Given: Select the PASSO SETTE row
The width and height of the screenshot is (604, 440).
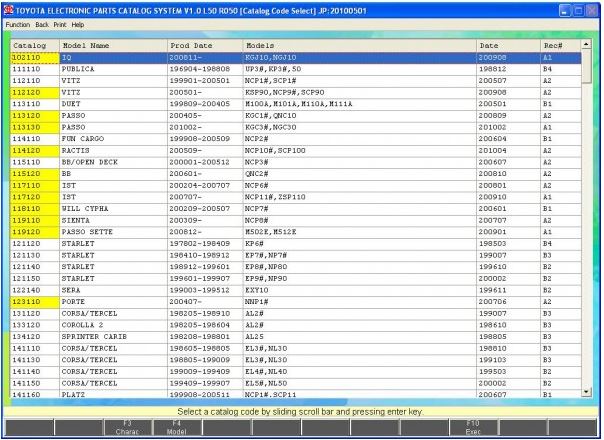Looking at the screenshot, I should pos(296,232).
